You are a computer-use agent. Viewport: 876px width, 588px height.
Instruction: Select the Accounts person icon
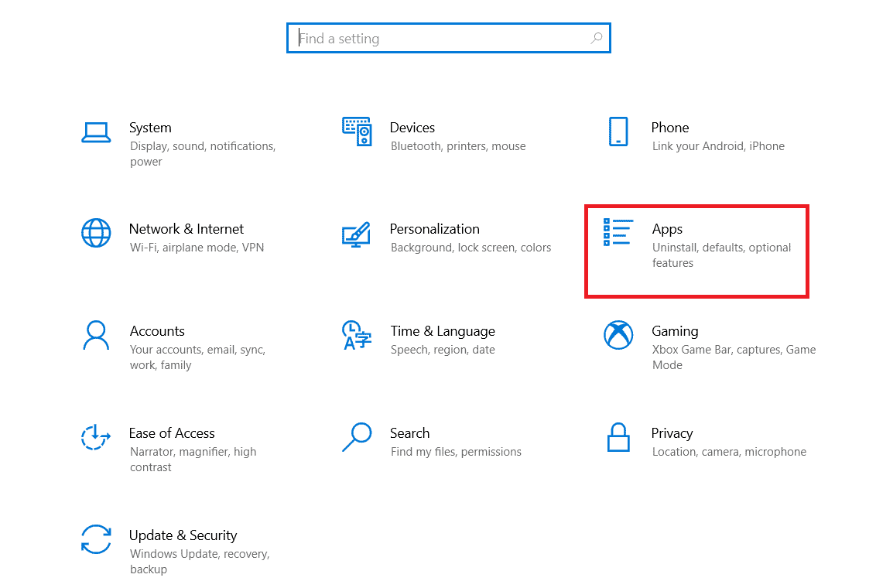point(96,335)
